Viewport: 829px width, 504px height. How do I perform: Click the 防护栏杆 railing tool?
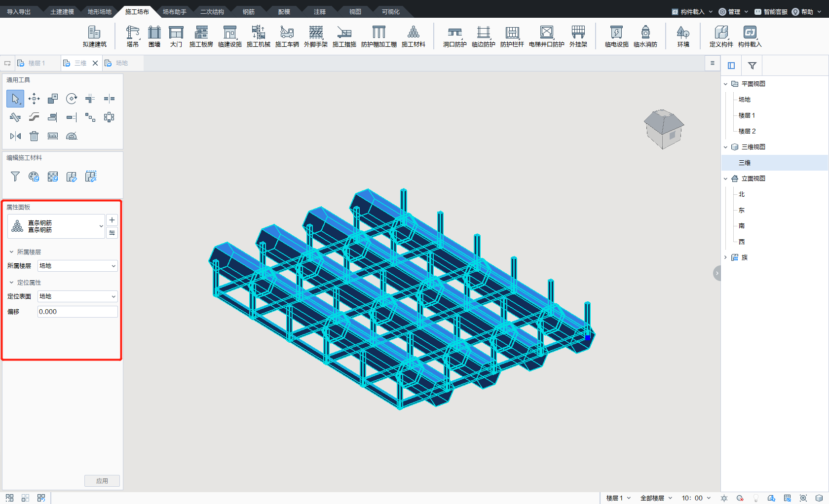512,36
